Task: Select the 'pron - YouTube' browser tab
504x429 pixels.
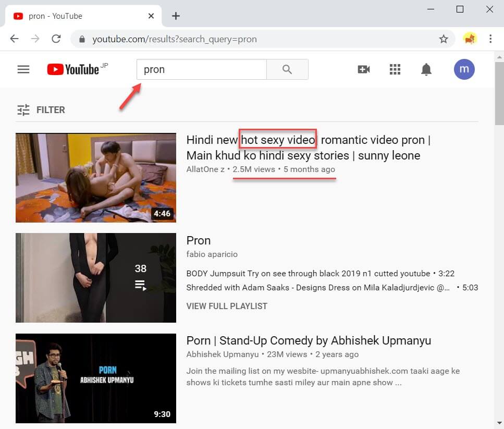Action: (83, 16)
